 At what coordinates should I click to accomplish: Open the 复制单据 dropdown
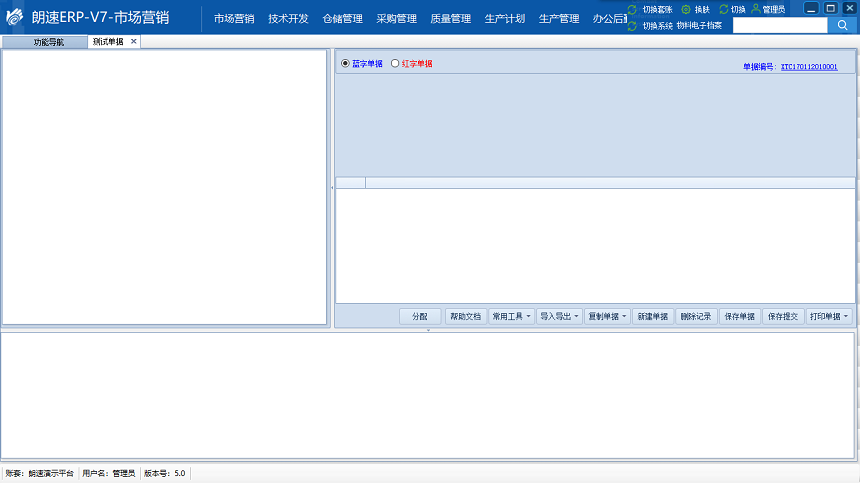pos(607,316)
